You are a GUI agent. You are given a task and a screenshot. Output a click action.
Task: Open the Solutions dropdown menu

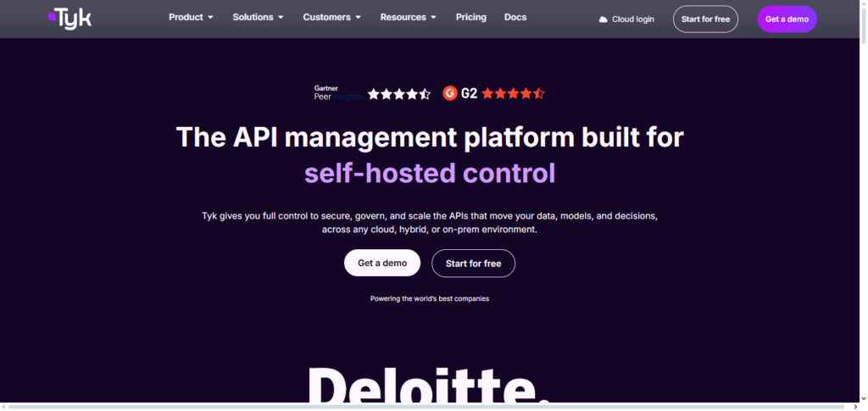259,17
